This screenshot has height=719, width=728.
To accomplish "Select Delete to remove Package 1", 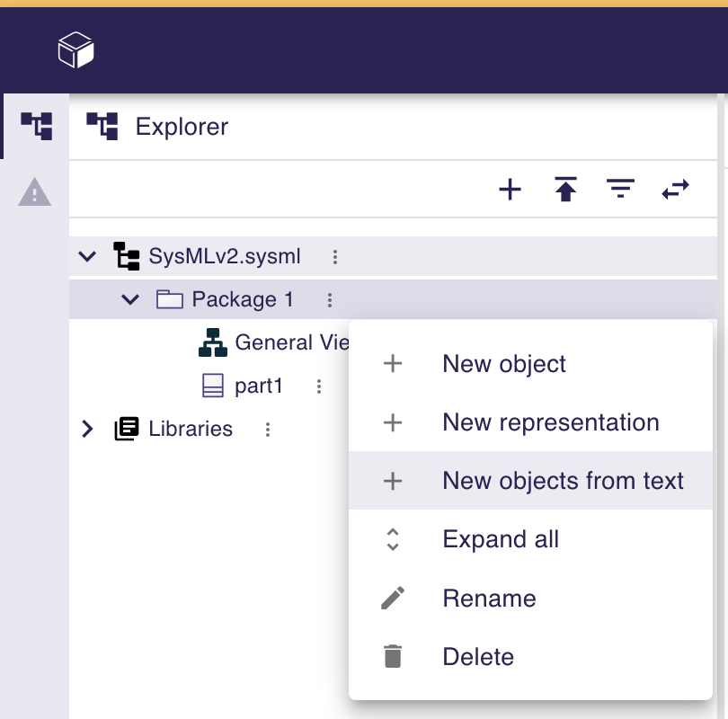I will point(478,657).
